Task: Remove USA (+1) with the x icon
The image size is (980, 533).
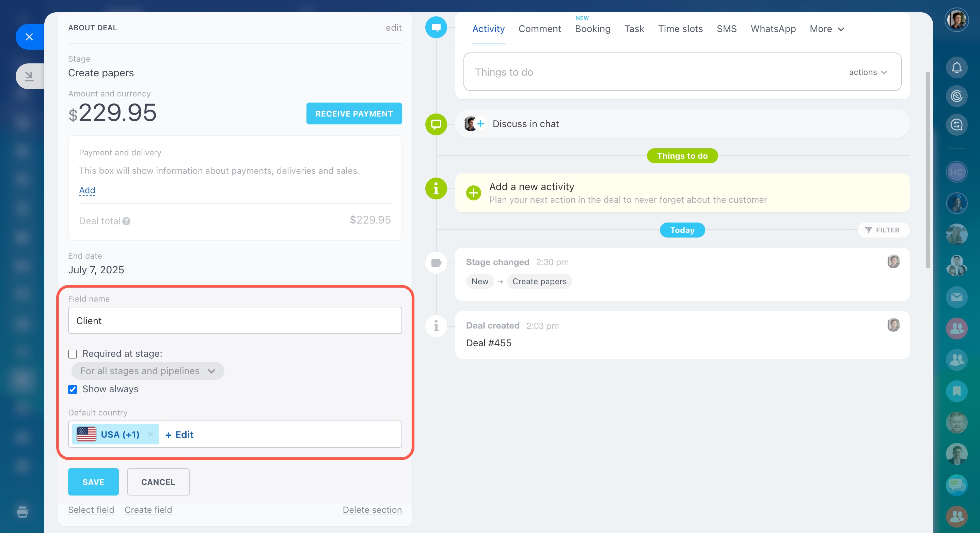Action: coord(150,434)
